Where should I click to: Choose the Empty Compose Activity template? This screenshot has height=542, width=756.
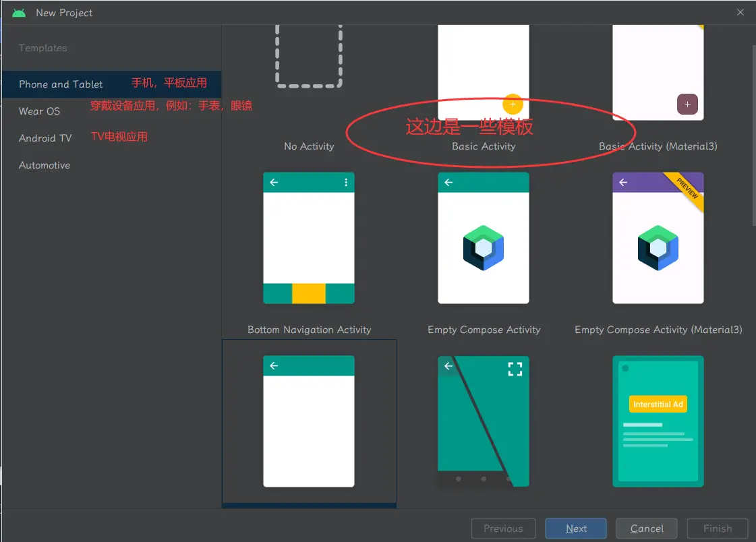(x=483, y=238)
